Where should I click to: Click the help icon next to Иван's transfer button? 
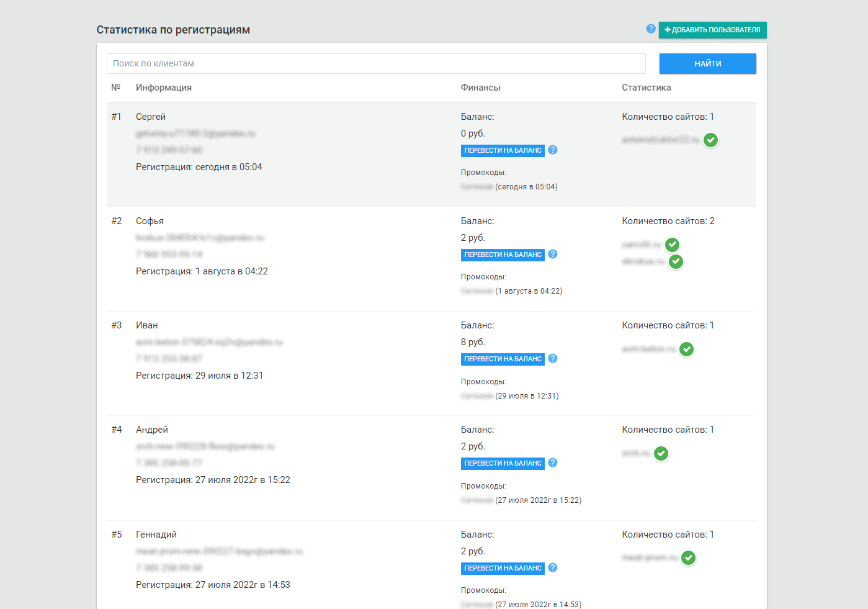tap(553, 358)
